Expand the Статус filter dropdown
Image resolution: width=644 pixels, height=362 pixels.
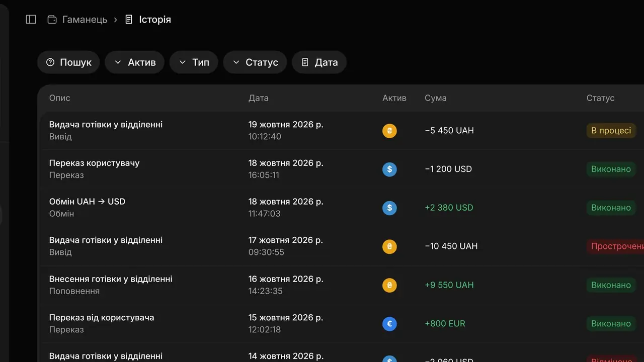(x=255, y=62)
